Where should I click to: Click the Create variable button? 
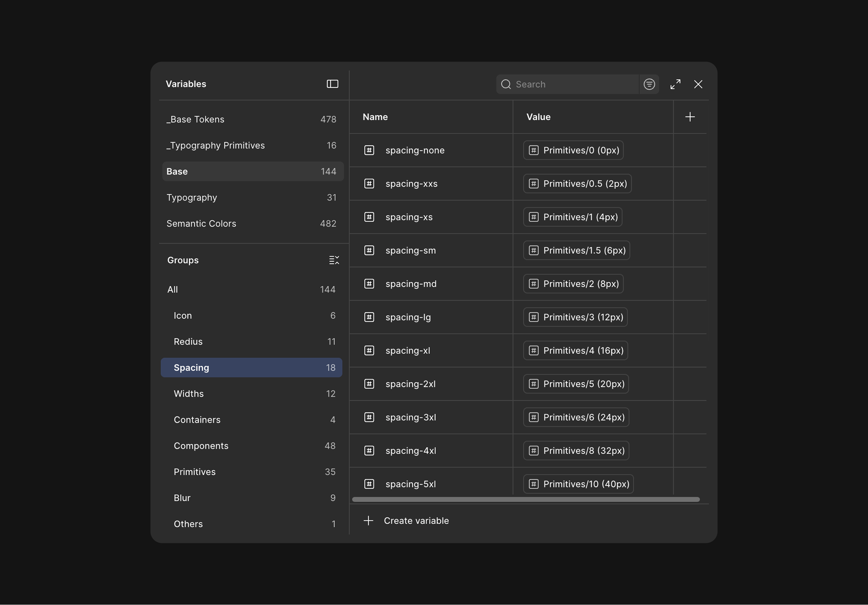tap(406, 521)
